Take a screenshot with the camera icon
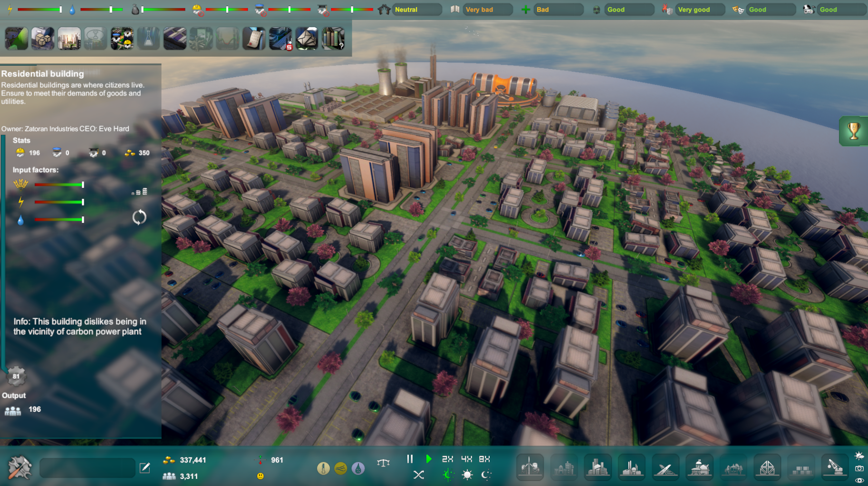Image resolution: width=868 pixels, height=486 pixels. pos(859,468)
